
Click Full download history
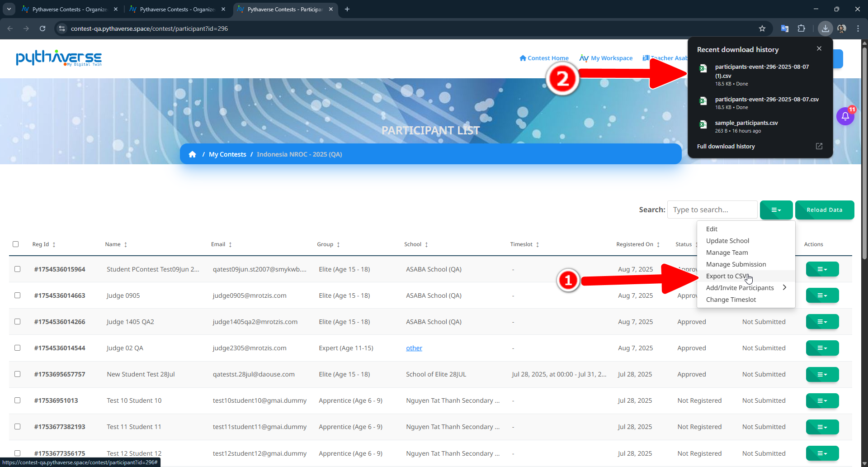pyautogui.click(x=726, y=146)
